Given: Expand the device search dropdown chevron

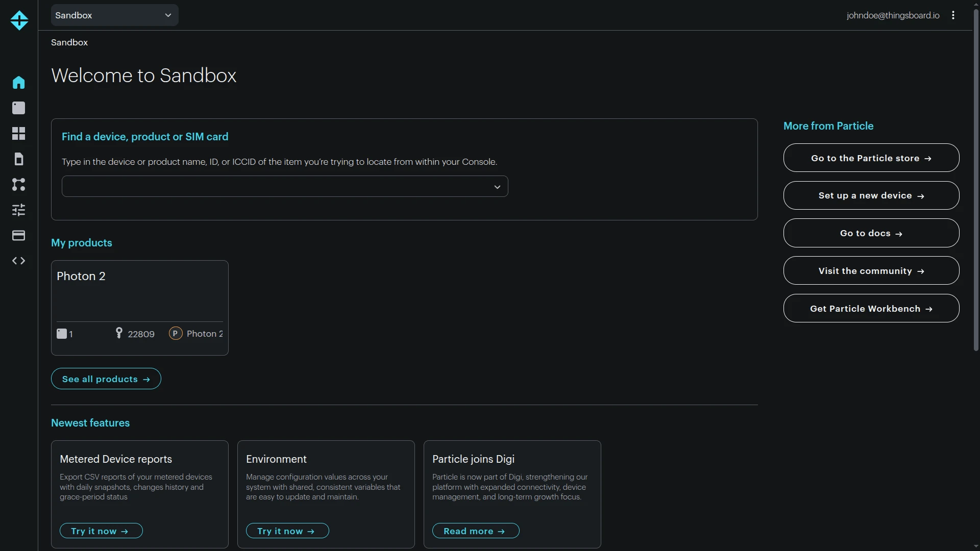Looking at the screenshot, I should 497,187.
